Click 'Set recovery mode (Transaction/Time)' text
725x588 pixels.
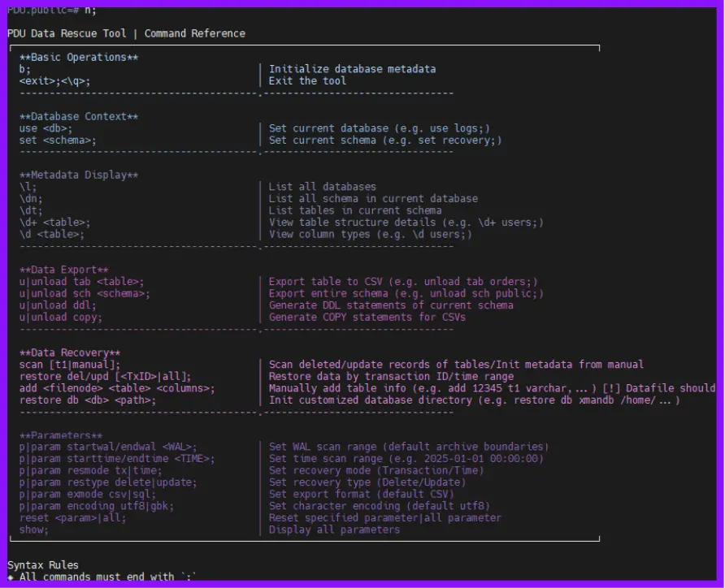coord(376,471)
